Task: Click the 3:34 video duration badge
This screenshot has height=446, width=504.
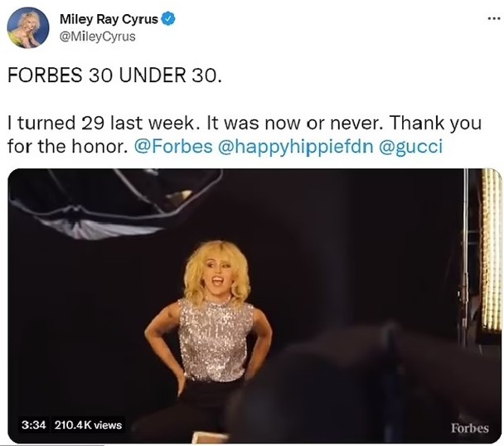Action: pyautogui.click(x=32, y=425)
